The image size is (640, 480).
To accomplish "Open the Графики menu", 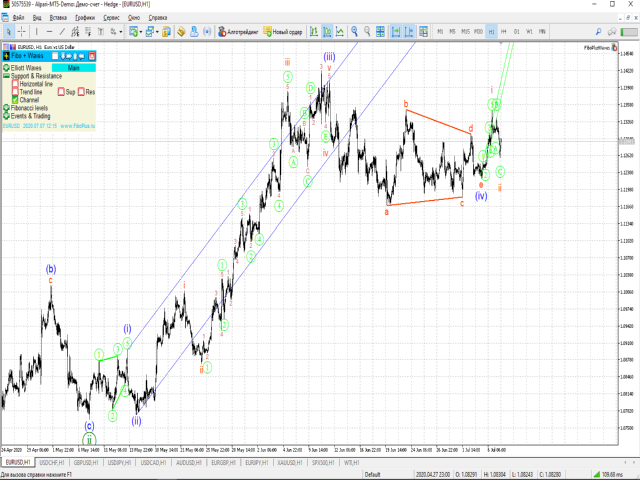I will coord(85,18).
